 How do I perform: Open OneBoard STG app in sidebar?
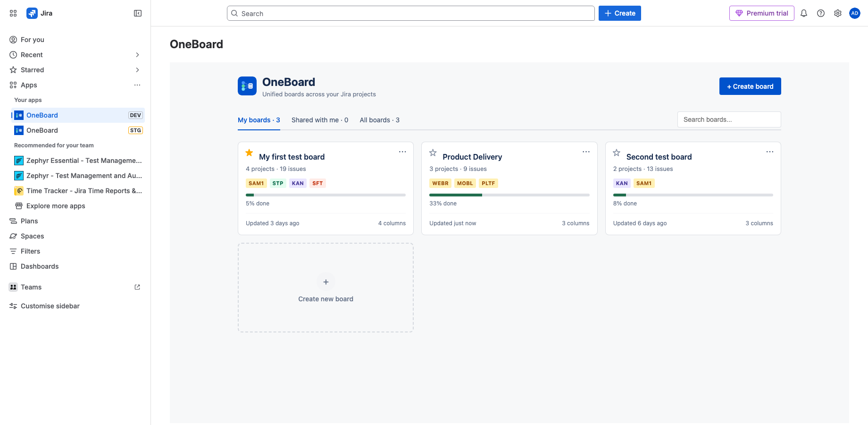pyautogui.click(x=78, y=130)
